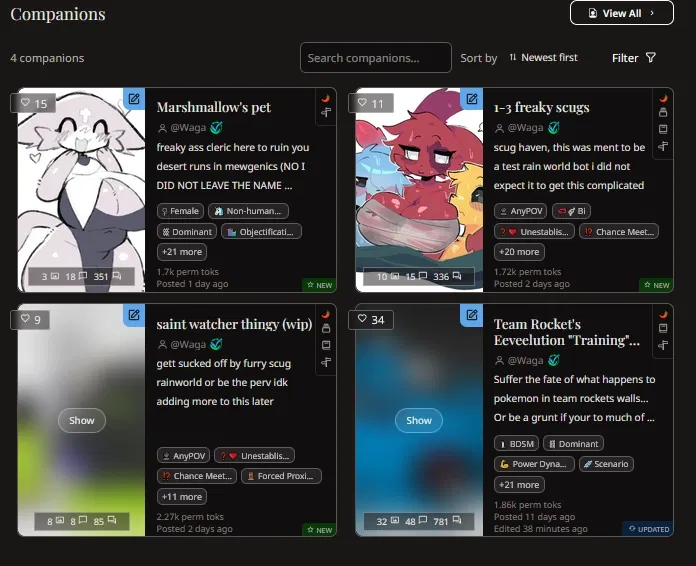
Task: Click the verified checkmark beside @Waga on Team Rocket's card
Action: pos(554,360)
